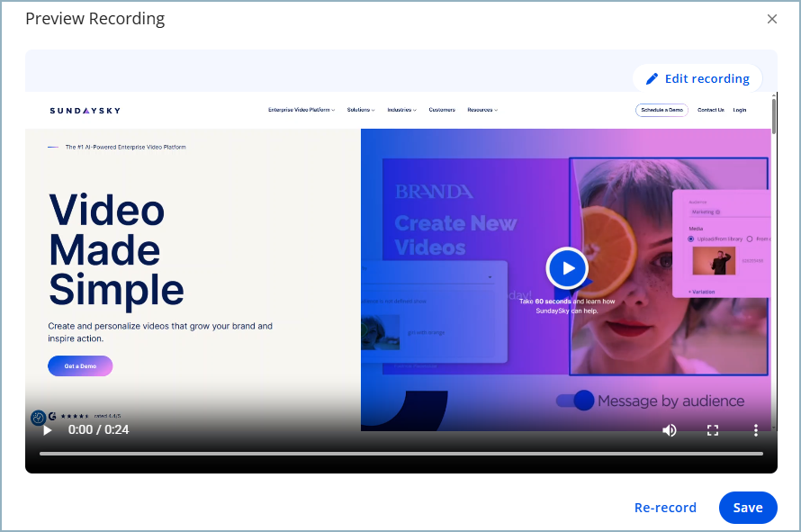Choose Re-record to redo the recording
The image size is (801, 532).
665,508
